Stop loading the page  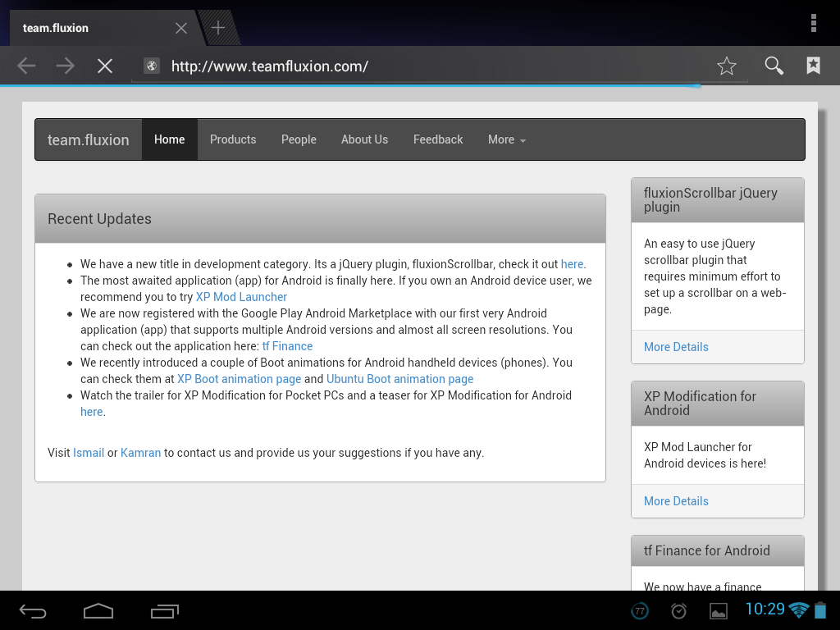point(105,66)
